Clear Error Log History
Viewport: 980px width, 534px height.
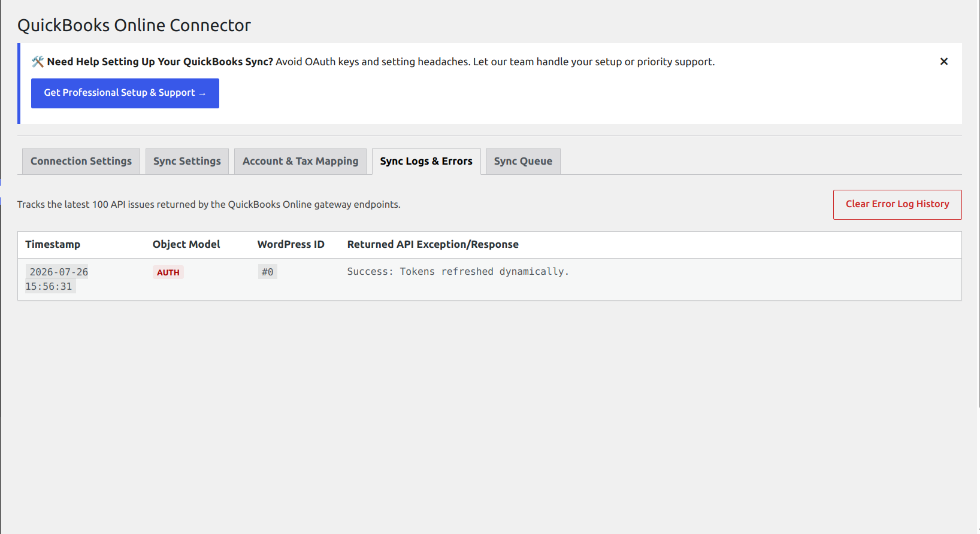(897, 205)
